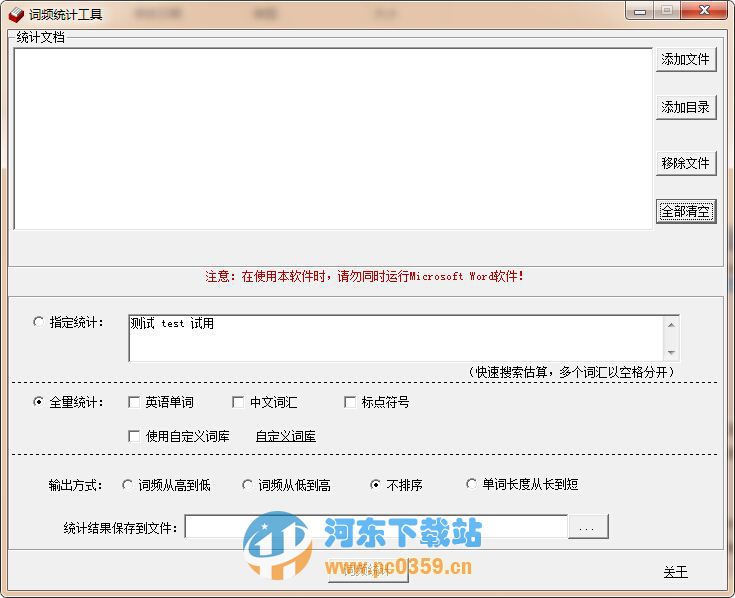Image resolution: width=735 pixels, height=598 pixels.
Task: Click inside the 统计文档 file list area
Action: point(333,139)
